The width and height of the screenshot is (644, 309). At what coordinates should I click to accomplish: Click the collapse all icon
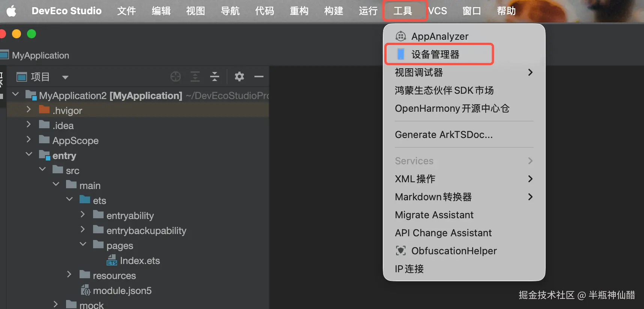(215, 76)
